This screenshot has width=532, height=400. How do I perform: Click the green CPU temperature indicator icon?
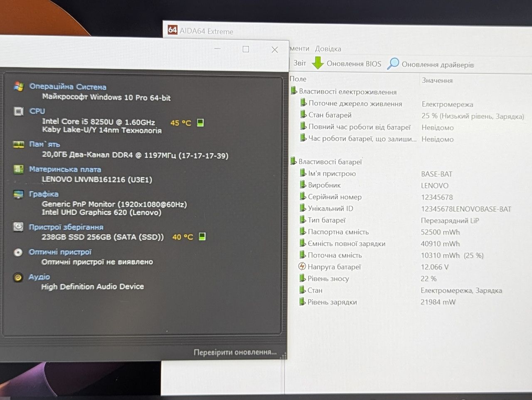(200, 123)
